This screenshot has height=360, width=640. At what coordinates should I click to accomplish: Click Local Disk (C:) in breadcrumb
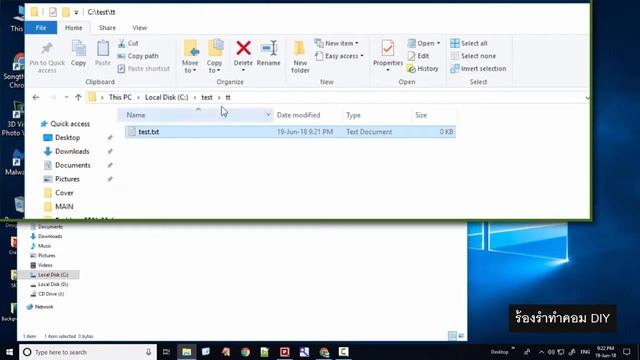(x=167, y=98)
